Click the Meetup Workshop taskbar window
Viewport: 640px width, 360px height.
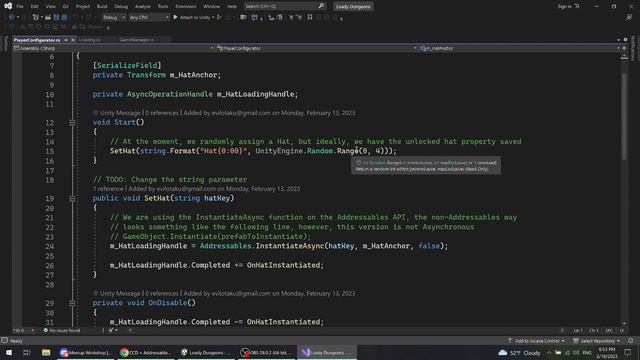[86, 352]
